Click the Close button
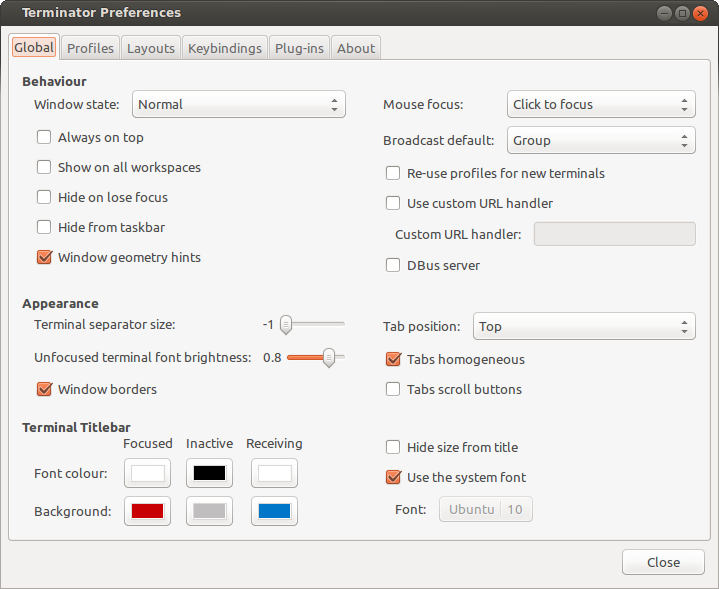Screen dimensions: 719x589 click(x=663, y=562)
